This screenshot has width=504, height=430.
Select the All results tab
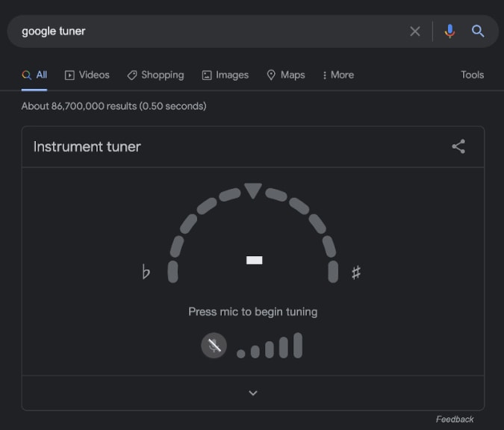(34, 75)
